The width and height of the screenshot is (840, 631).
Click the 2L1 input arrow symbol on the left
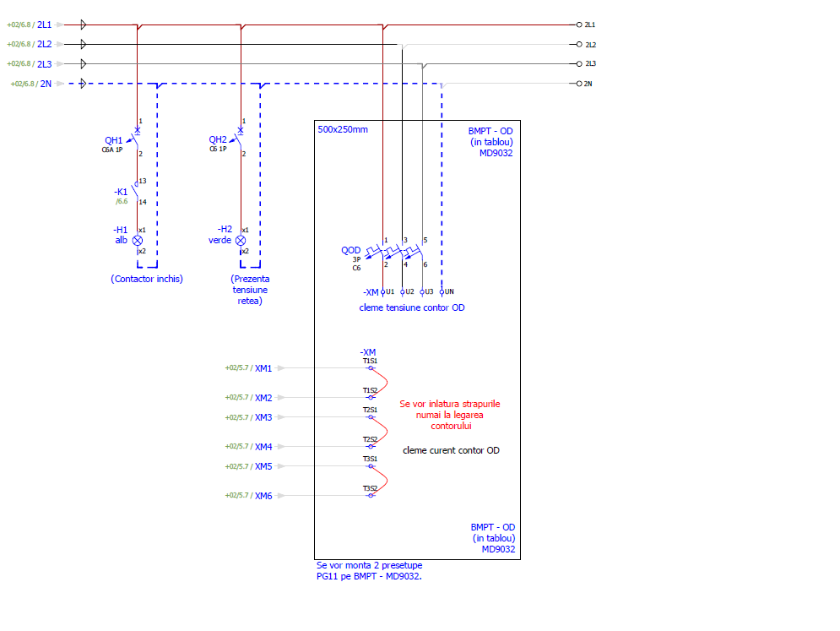[84, 24]
